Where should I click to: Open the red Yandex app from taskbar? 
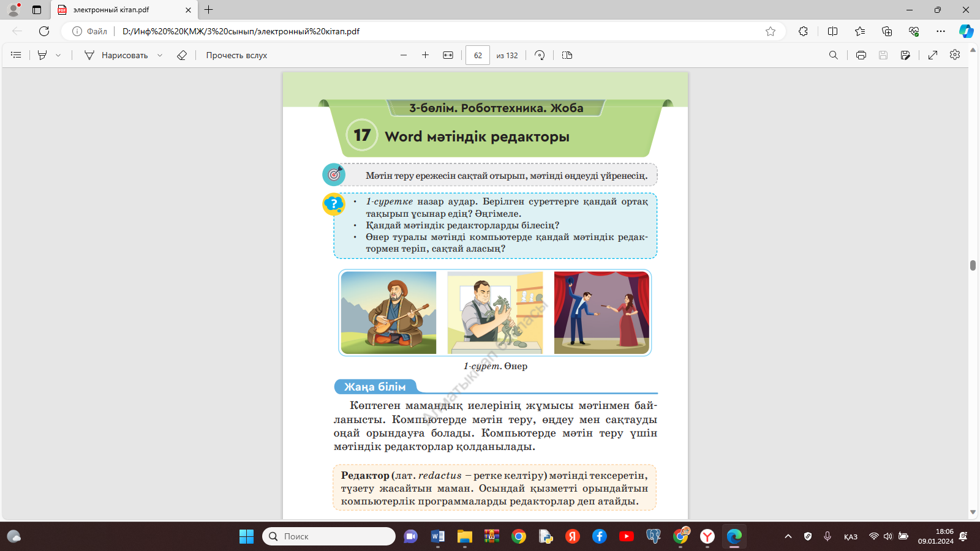coord(573,536)
